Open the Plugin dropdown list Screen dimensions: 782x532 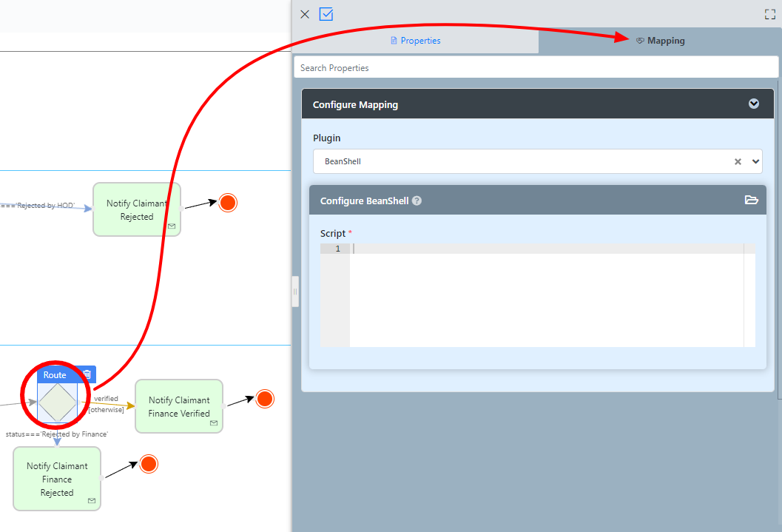[755, 161]
